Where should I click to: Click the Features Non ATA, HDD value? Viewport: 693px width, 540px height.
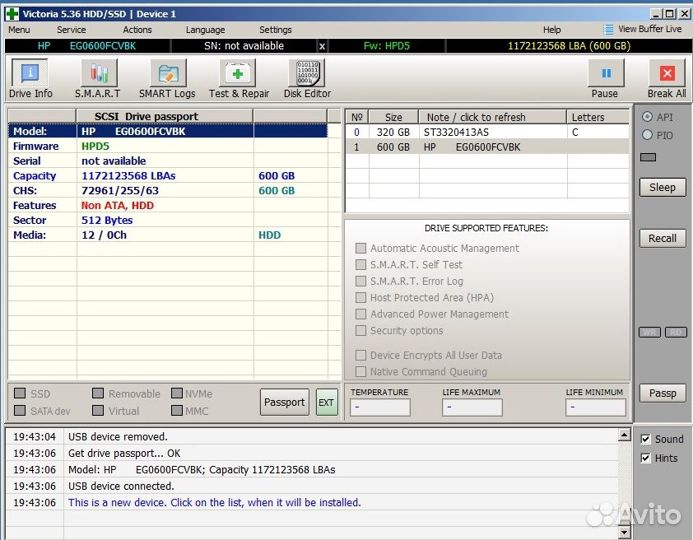point(117,205)
